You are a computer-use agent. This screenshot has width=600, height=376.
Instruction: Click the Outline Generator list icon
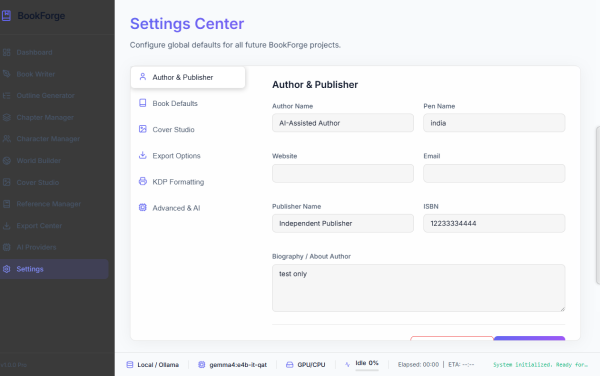point(7,96)
